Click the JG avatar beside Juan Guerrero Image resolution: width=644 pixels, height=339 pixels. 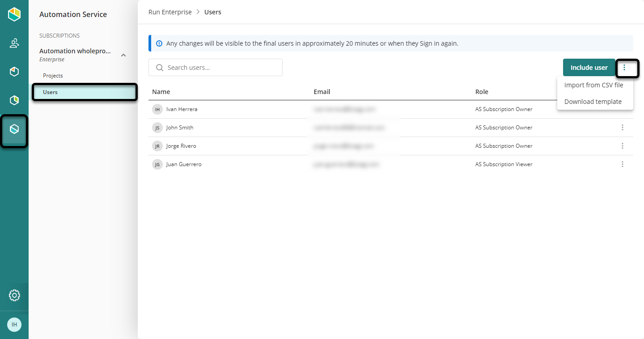[157, 164]
